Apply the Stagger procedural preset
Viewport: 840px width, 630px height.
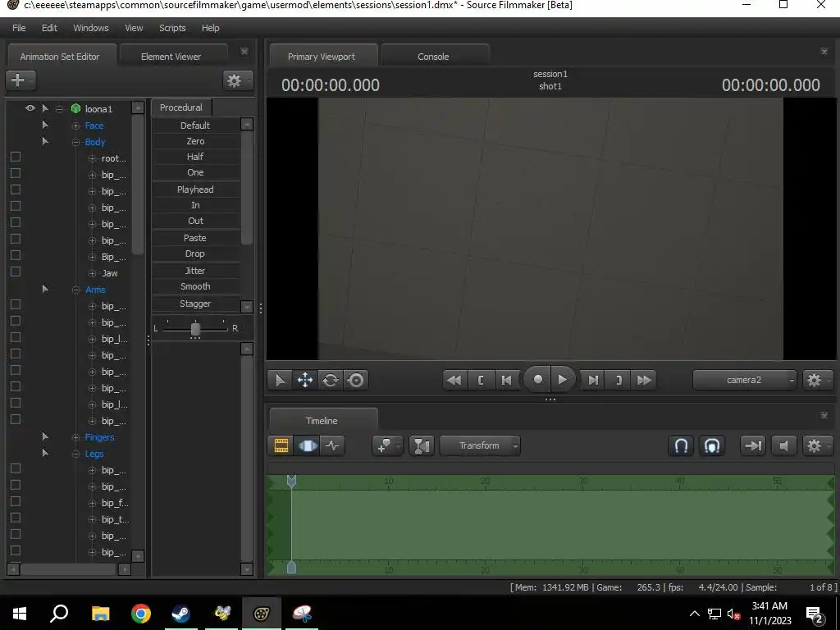195,304
